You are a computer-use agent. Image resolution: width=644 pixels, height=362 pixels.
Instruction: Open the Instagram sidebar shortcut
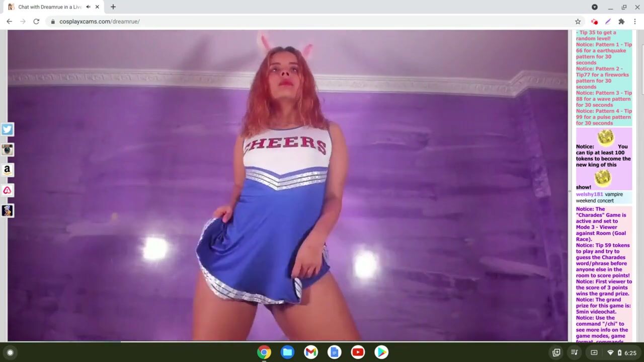pos(7,150)
